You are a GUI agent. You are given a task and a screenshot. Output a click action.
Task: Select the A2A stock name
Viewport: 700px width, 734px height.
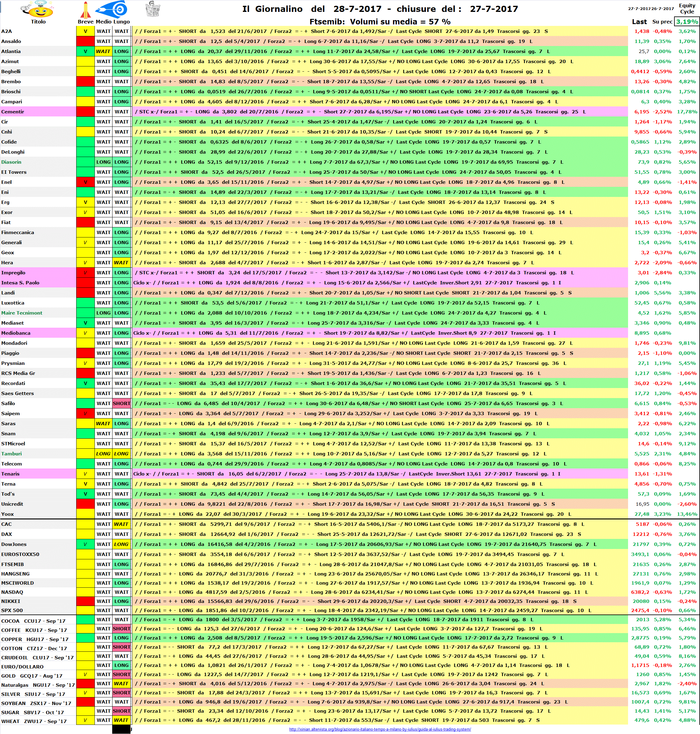pyautogui.click(x=7, y=31)
